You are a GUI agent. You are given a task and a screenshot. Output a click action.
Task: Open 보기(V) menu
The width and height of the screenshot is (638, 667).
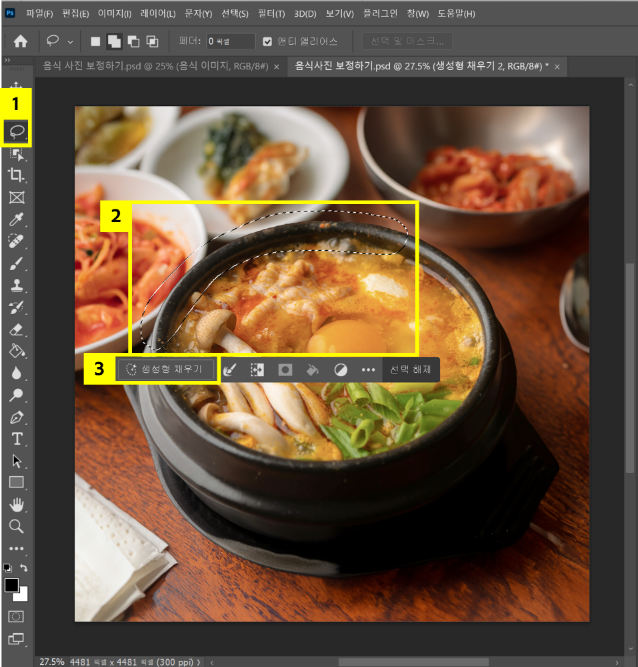pyautogui.click(x=339, y=14)
